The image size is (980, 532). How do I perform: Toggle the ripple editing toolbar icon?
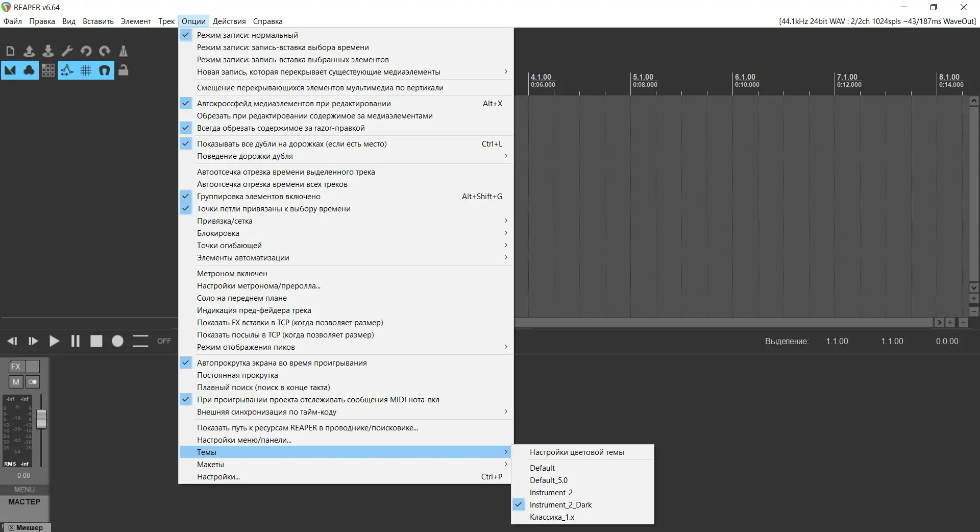coord(48,70)
